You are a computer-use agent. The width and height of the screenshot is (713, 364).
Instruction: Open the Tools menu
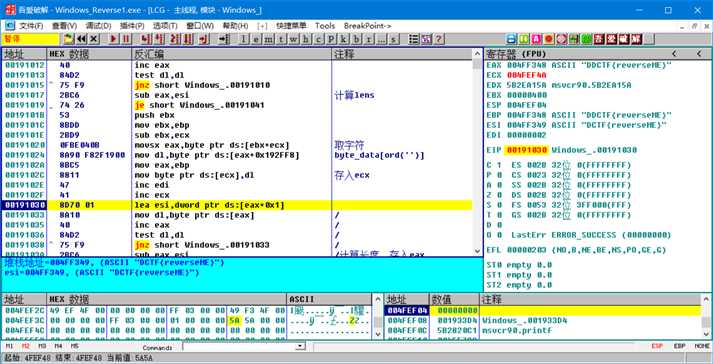[x=325, y=26]
